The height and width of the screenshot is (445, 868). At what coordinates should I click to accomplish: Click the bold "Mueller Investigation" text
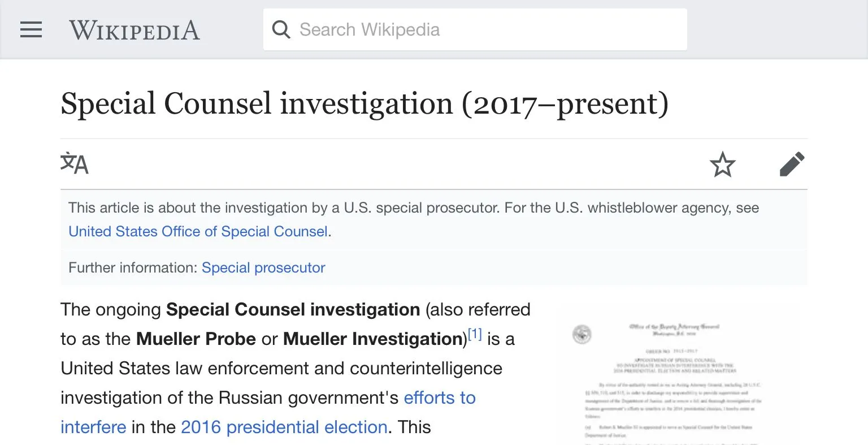click(373, 339)
